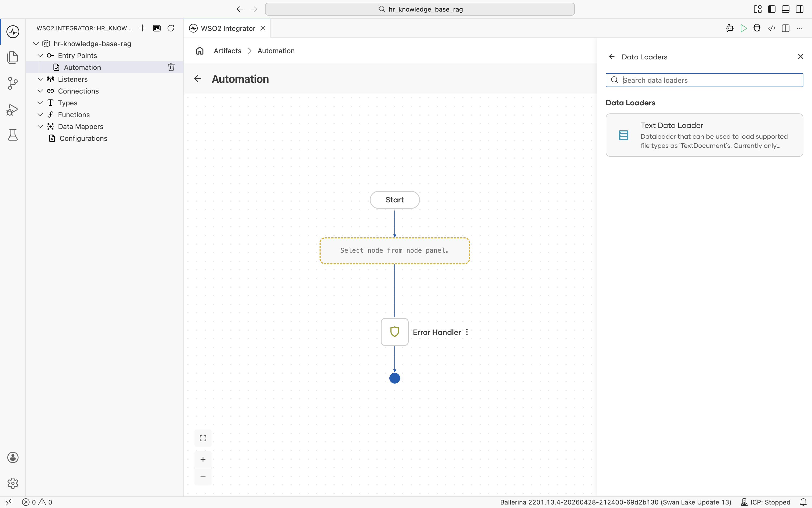
Task: Zoom out on the flow diagram
Action: pos(203,477)
